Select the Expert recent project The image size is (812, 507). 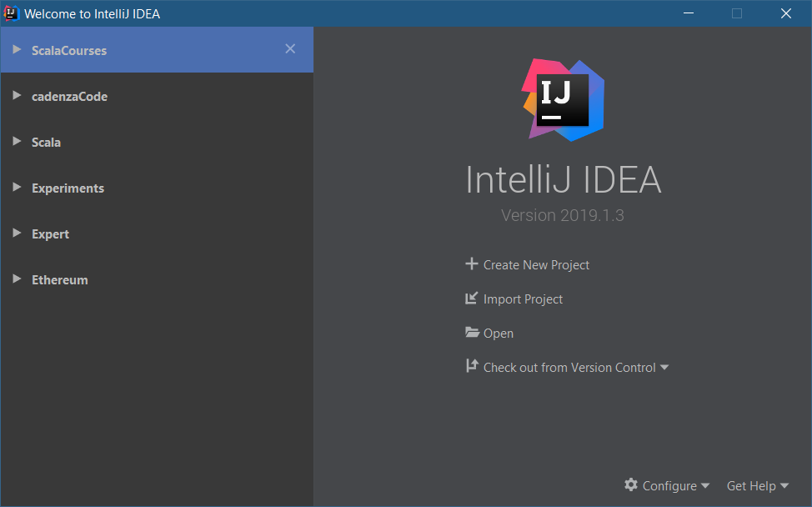tap(157, 233)
